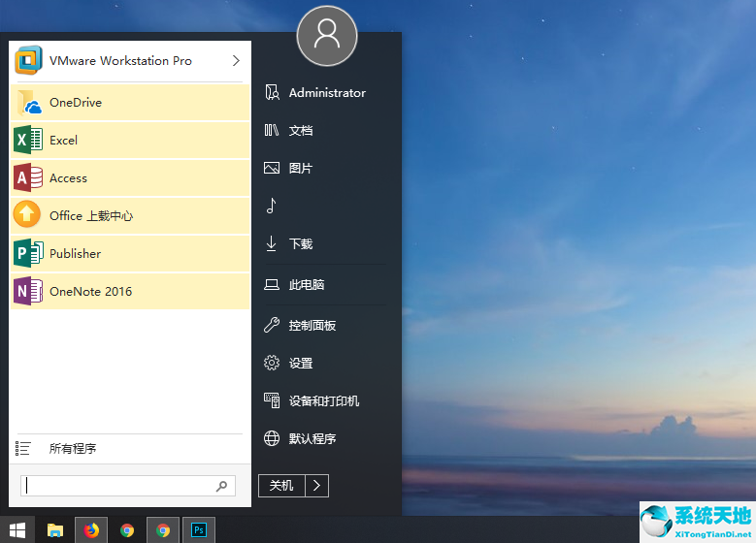Expand VMware Workstation Pro submenu arrow
The height and width of the screenshot is (543, 756).
236,61
